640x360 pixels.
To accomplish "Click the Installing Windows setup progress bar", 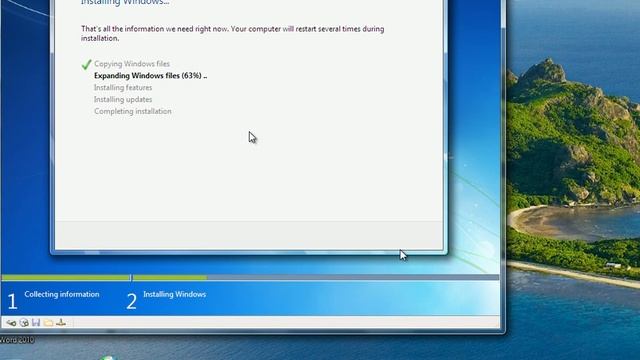I will point(316,278).
